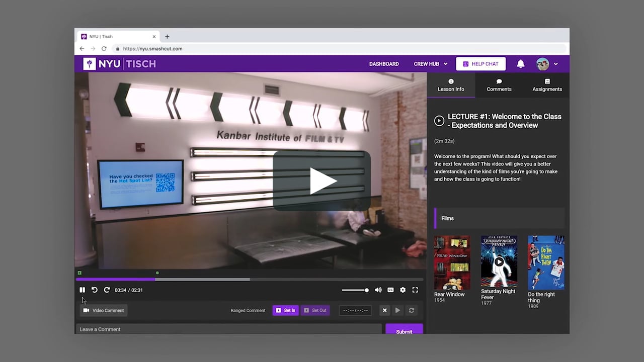
Task: Click the Films section header
Action: pyautogui.click(x=499, y=218)
